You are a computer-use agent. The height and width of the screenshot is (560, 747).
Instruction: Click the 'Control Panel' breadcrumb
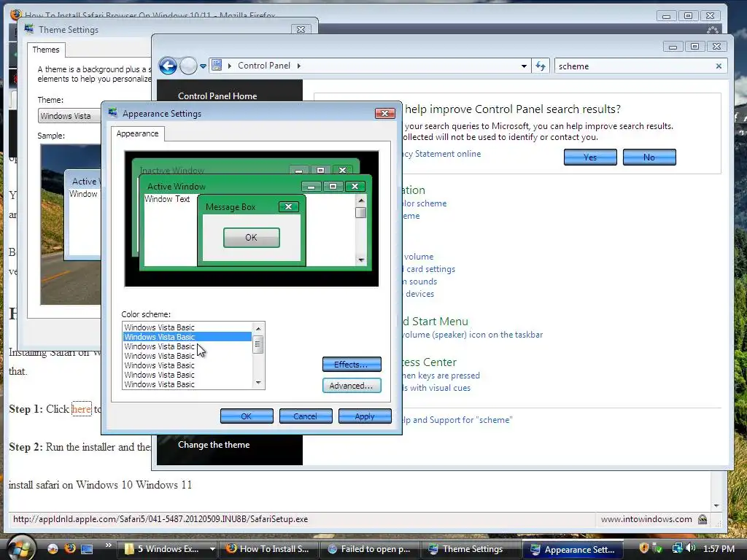click(264, 66)
